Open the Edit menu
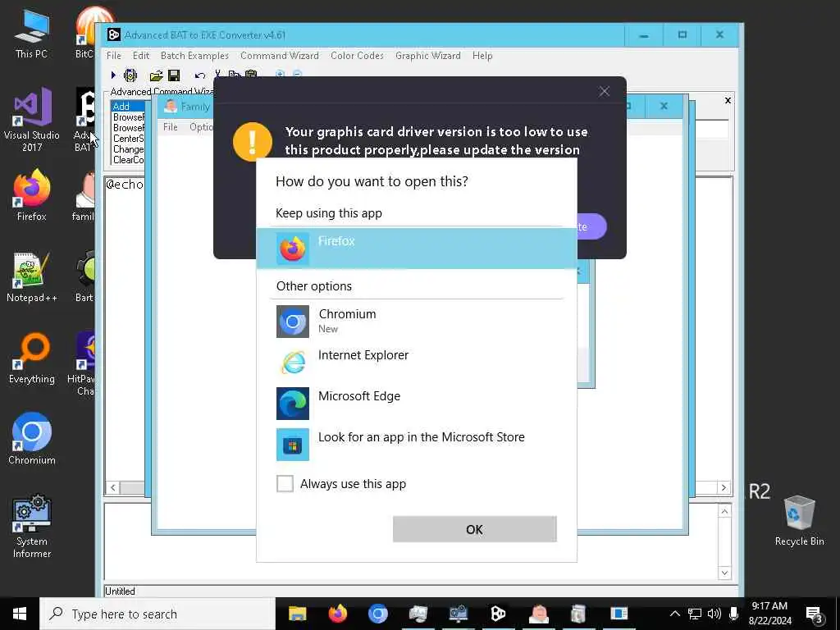The height and width of the screenshot is (630, 840). coord(141,56)
